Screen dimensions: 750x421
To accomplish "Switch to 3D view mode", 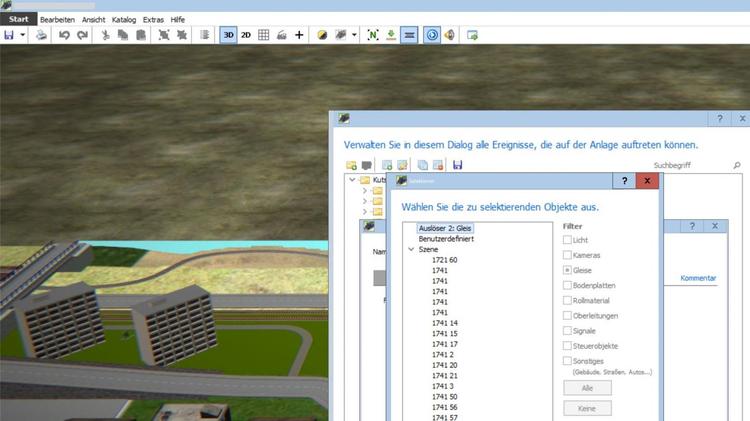I will pos(229,35).
